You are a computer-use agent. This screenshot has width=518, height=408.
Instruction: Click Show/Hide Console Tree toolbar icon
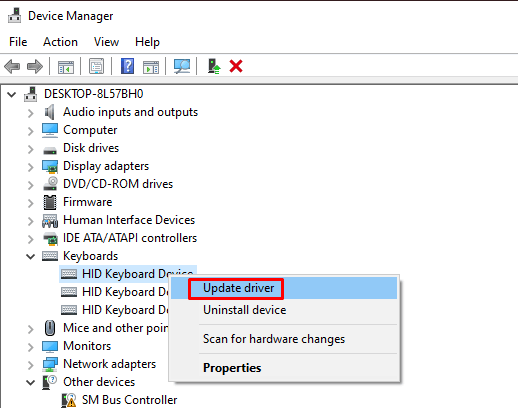66,67
